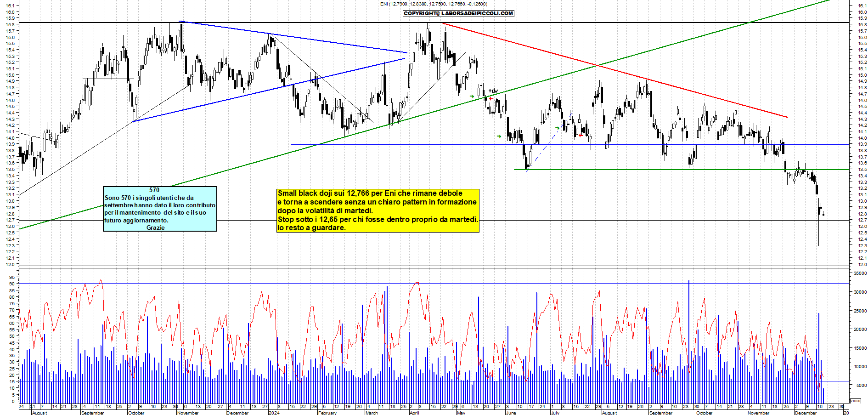Select the 'April' month label

coord(414,413)
